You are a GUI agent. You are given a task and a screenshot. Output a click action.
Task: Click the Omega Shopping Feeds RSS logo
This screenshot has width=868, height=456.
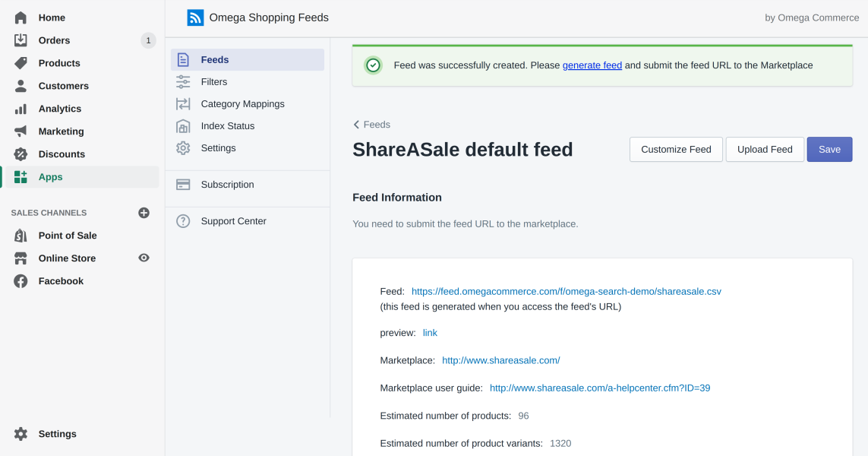(x=195, y=17)
